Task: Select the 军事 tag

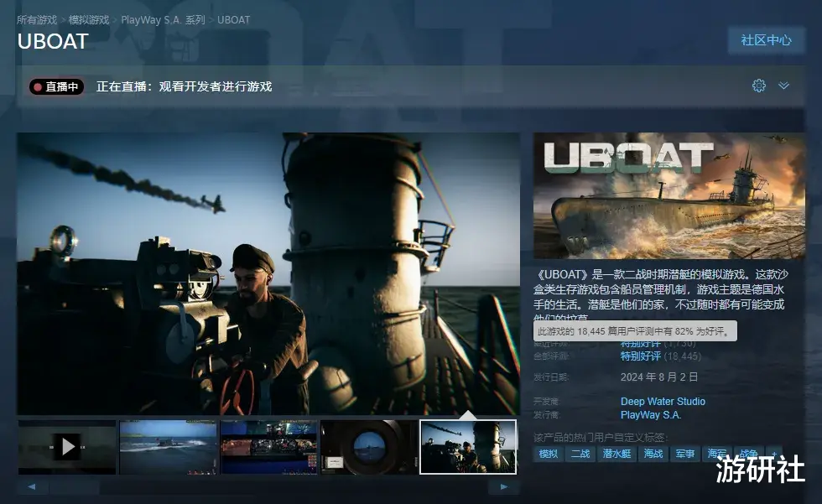Action: point(685,454)
